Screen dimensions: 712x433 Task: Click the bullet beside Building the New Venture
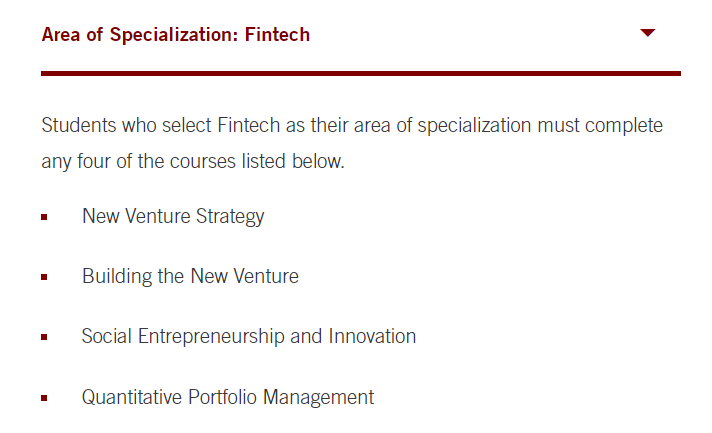click(44, 277)
